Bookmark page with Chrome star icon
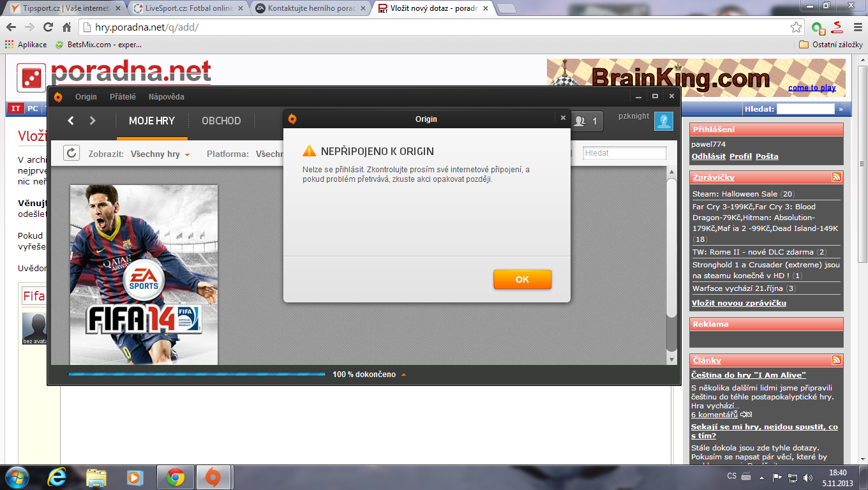This screenshot has height=490, width=868. pyautogui.click(x=796, y=27)
